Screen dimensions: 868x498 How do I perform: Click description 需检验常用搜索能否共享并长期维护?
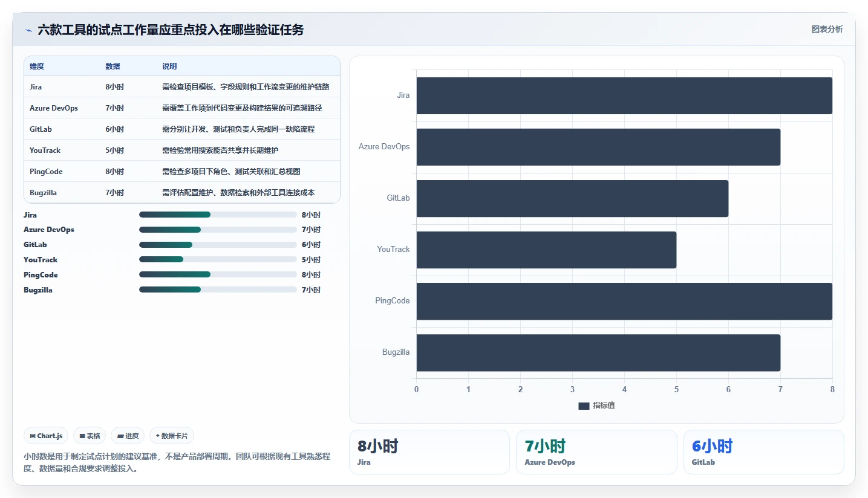(220, 150)
